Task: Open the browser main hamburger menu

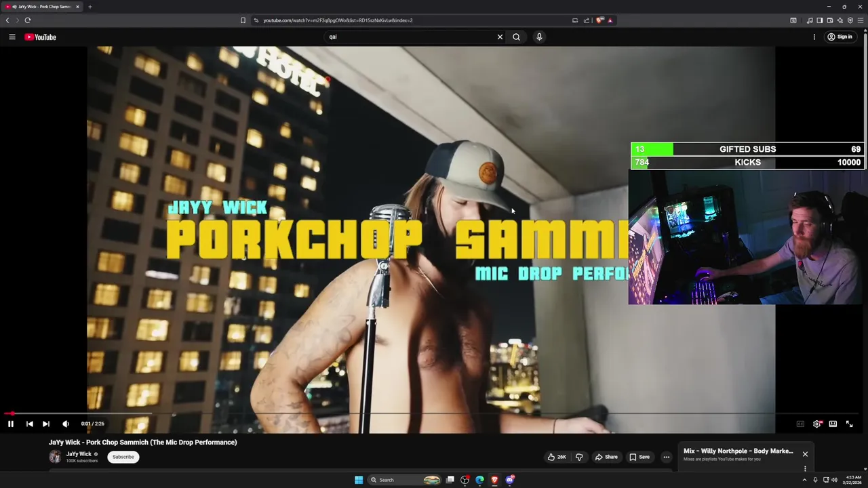Action: pos(861,20)
